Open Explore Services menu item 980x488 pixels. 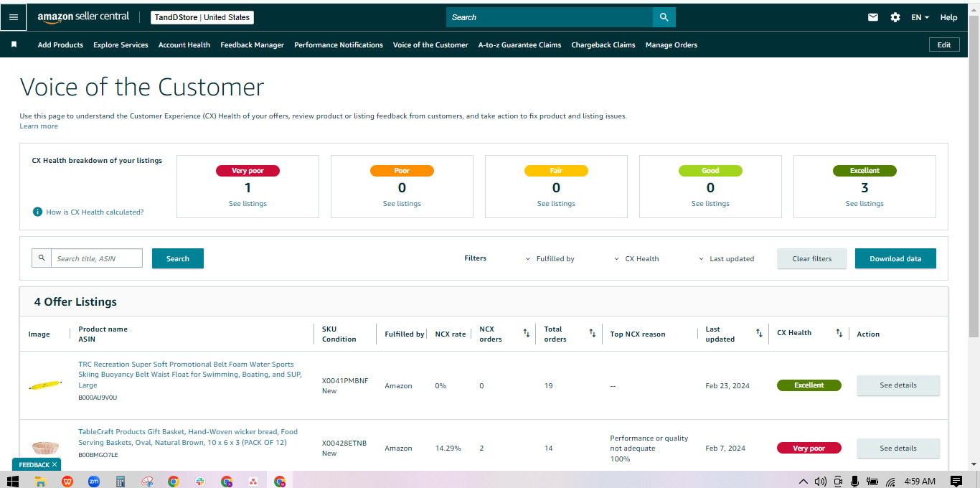[x=121, y=44]
